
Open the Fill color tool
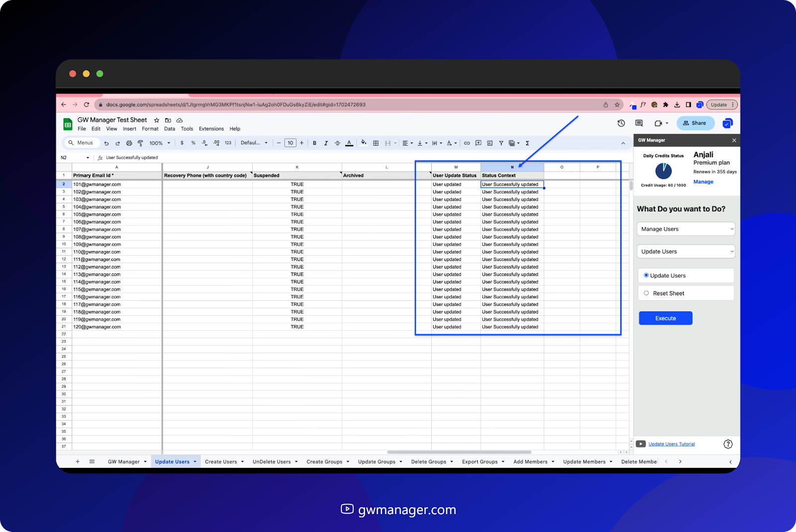[362, 143]
